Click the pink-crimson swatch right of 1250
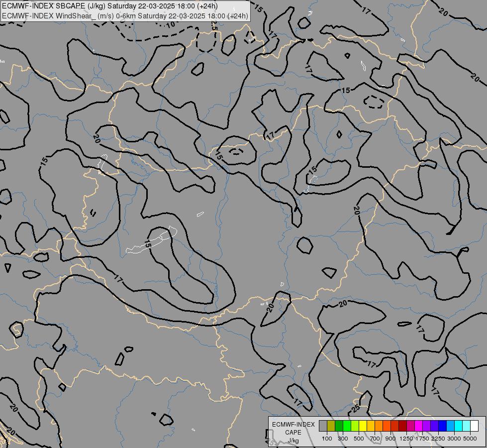Screen dimensions: 487x448 click(411, 426)
